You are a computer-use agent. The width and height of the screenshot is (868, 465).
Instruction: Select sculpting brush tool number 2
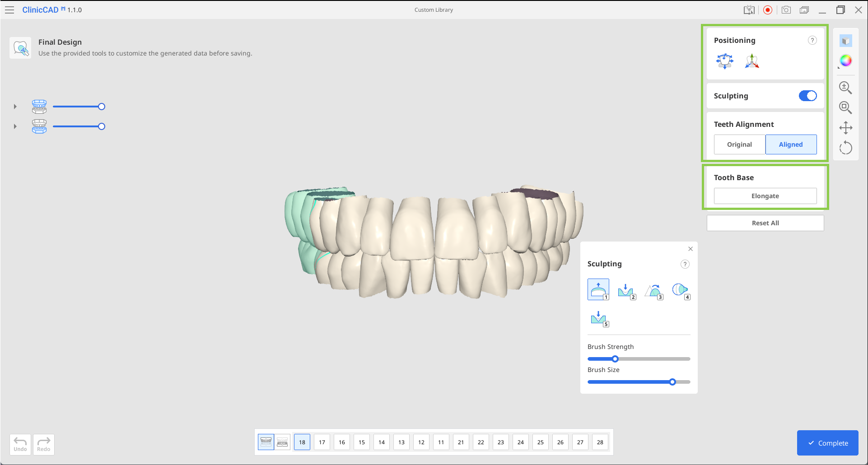(626, 291)
